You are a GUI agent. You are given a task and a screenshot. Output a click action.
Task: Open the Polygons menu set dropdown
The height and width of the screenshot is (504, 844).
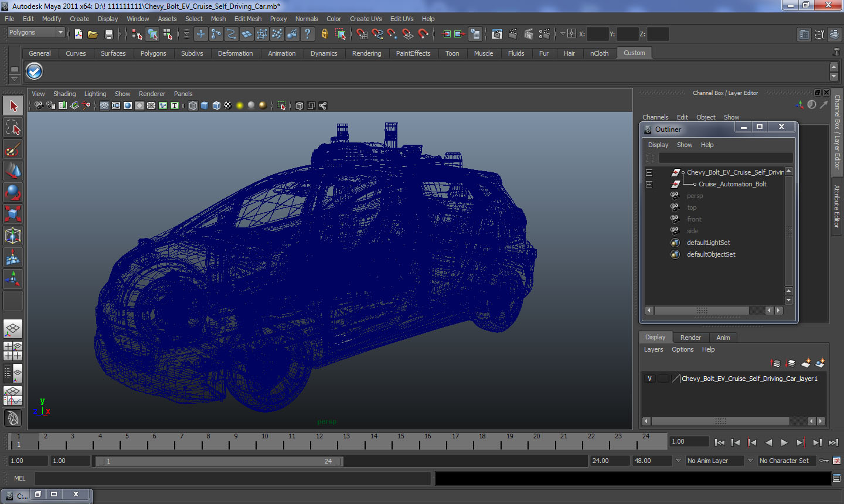35,33
